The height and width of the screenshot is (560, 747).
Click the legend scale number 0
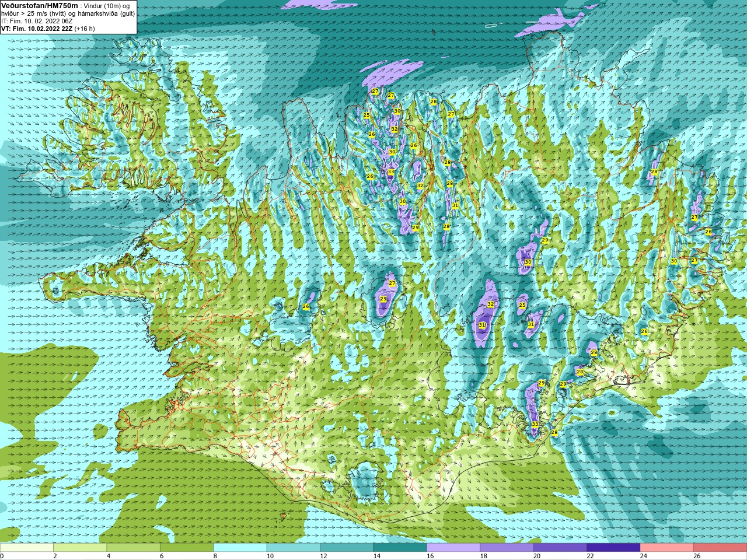tap(2, 556)
